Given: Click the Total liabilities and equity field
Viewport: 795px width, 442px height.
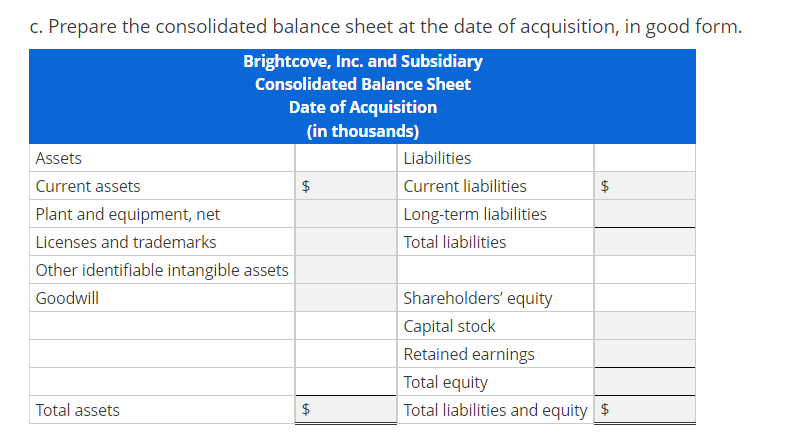Looking at the screenshot, I should click(644, 410).
